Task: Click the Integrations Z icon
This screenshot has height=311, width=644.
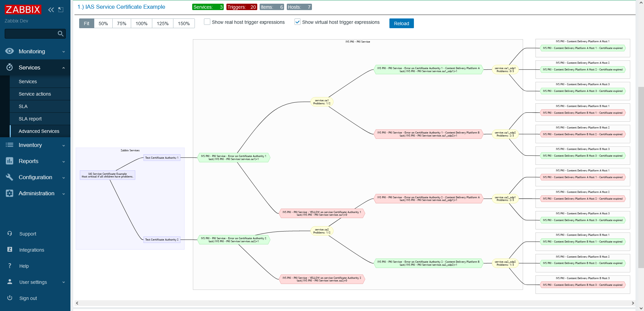Action: [10, 250]
